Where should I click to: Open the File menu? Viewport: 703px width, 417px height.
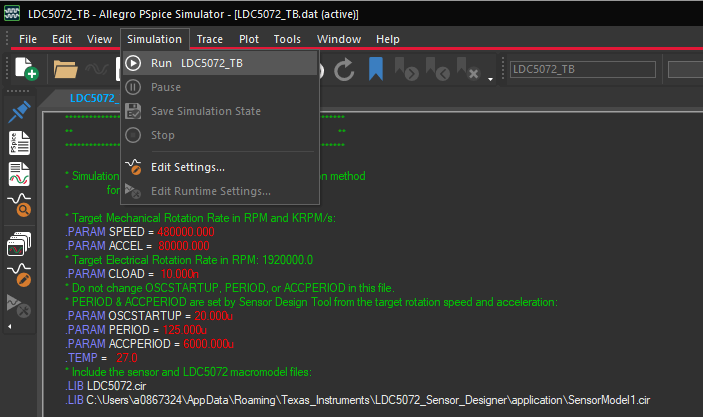click(28, 39)
